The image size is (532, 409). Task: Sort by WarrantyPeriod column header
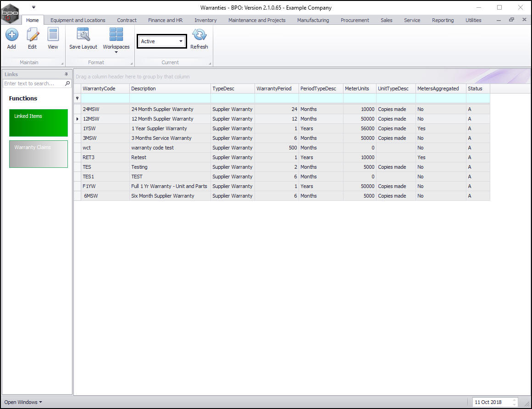[277, 88]
